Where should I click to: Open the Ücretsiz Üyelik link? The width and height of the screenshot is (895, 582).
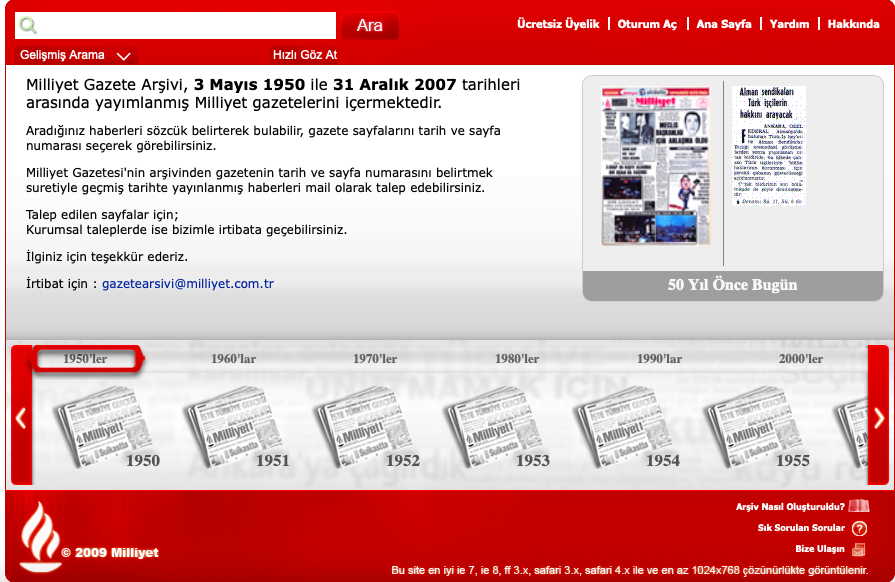pyautogui.click(x=557, y=24)
